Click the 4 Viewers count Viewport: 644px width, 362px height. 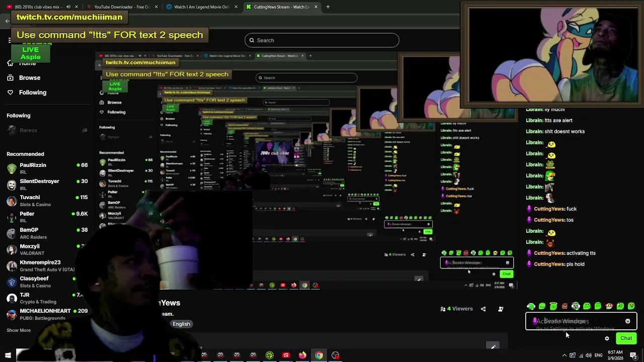[x=456, y=309]
